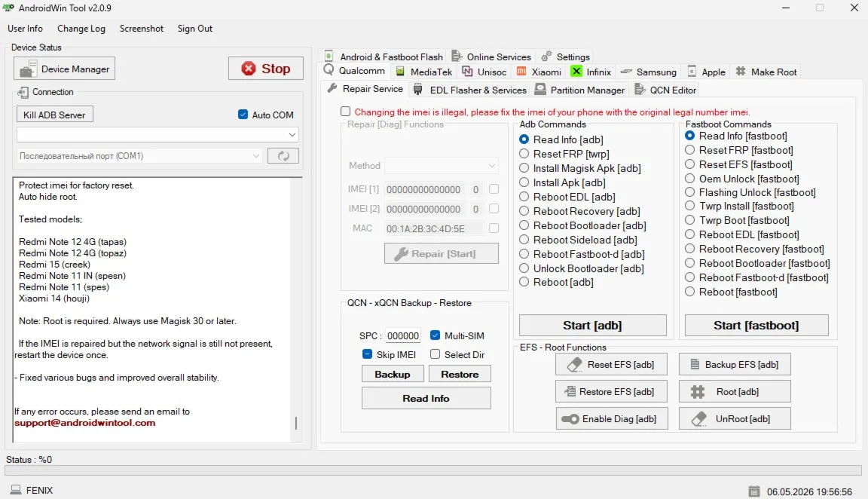Open the empty device selection dropdown
This screenshot has width=868, height=499.
(157, 135)
